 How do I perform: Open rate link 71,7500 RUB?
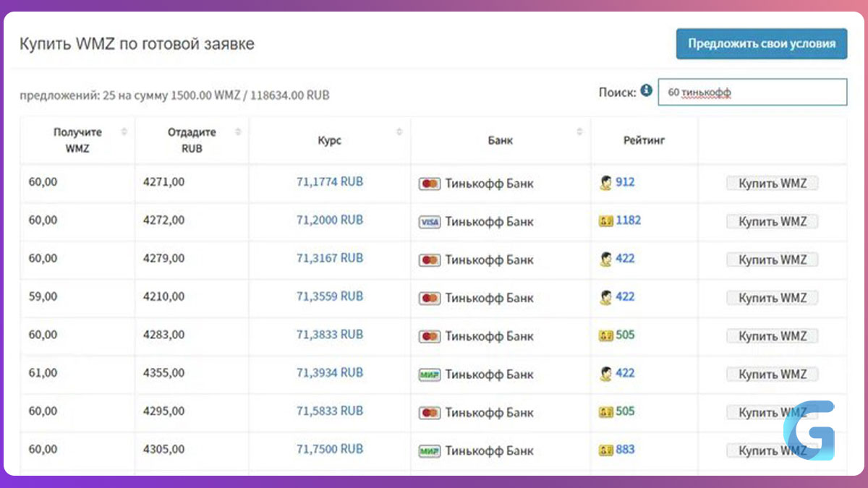(x=330, y=449)
